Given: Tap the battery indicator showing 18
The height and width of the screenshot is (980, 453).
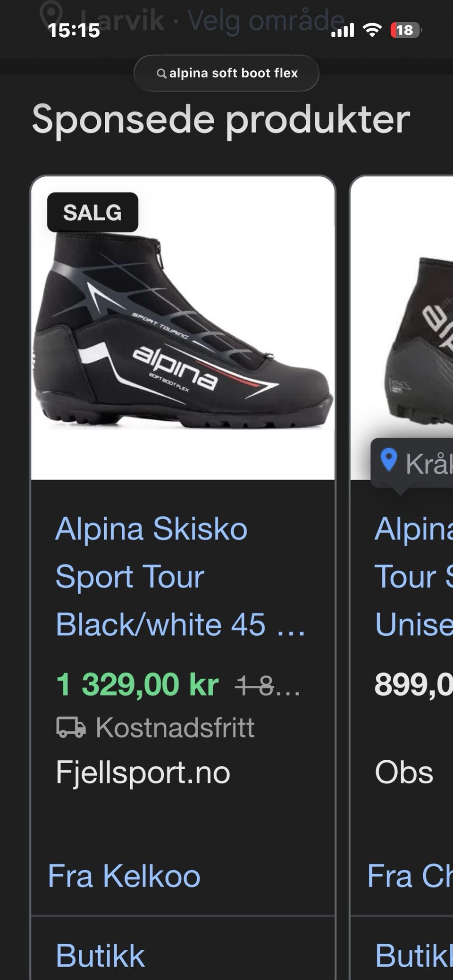Looking at the screenshot, I should coord(405,31).
